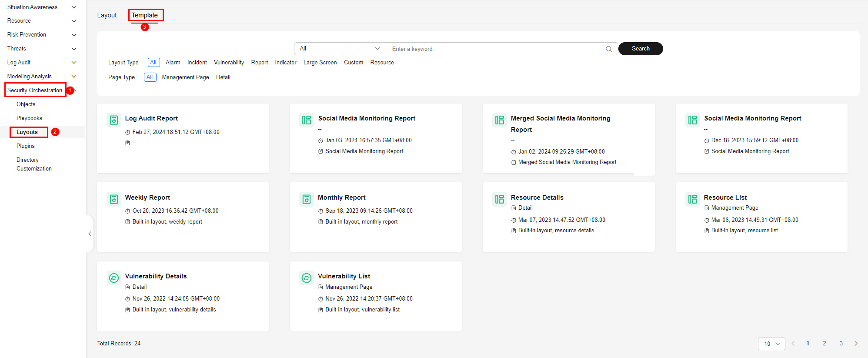This screenshot has height=358, width=868.
Task: Click the Vulnerability Details card icon
Action: coord(114,278)
